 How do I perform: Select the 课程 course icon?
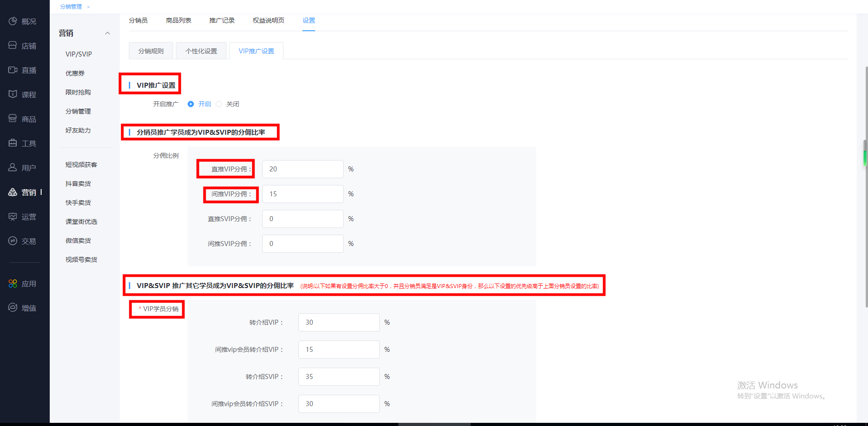[13, 95]
